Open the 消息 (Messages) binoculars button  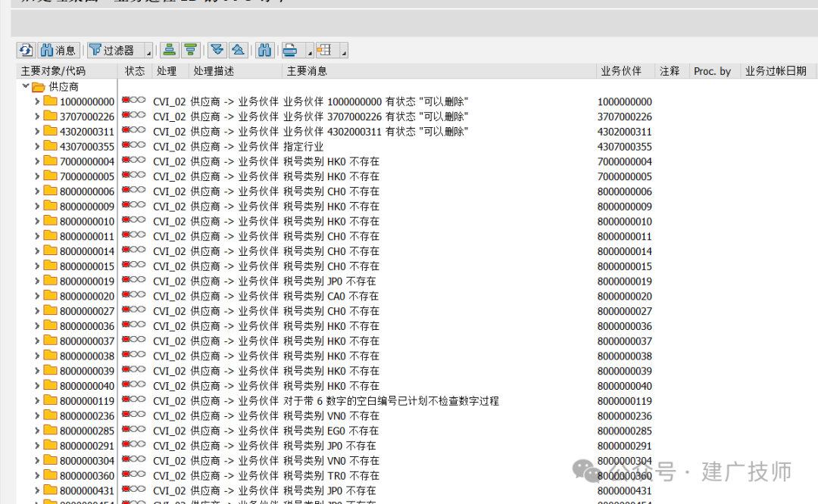point(58,50)
